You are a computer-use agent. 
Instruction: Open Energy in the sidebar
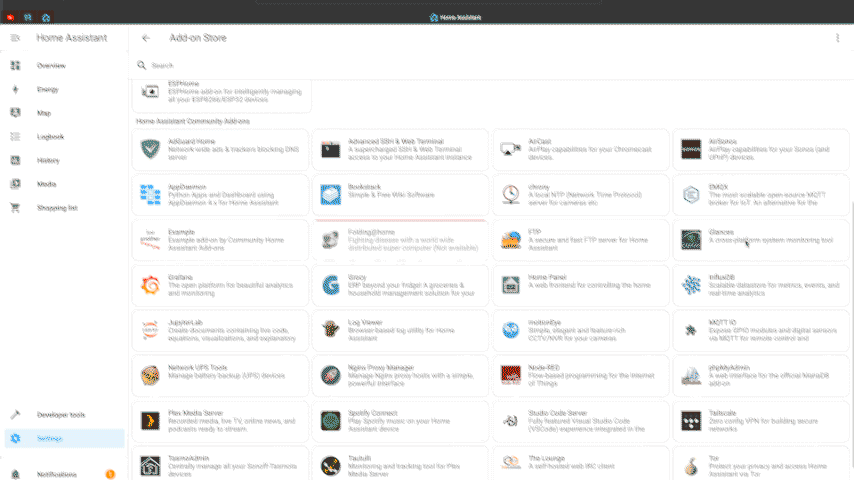(64, 89)
